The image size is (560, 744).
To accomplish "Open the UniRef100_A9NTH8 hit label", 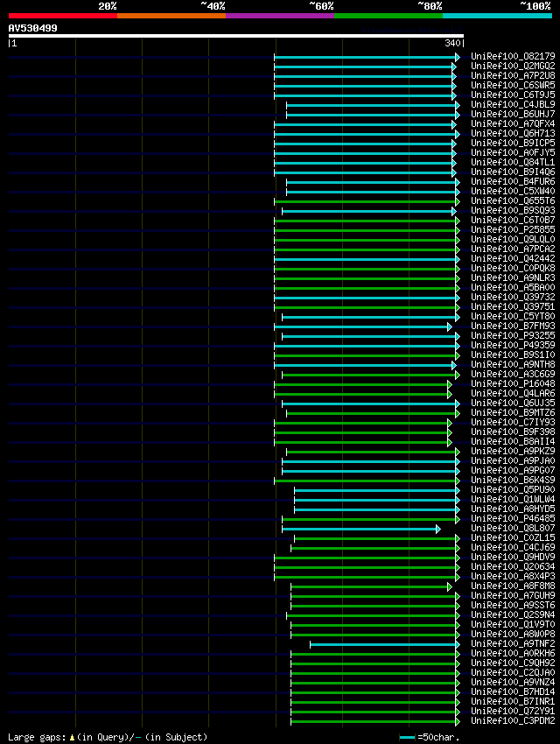I will [513, 364].
